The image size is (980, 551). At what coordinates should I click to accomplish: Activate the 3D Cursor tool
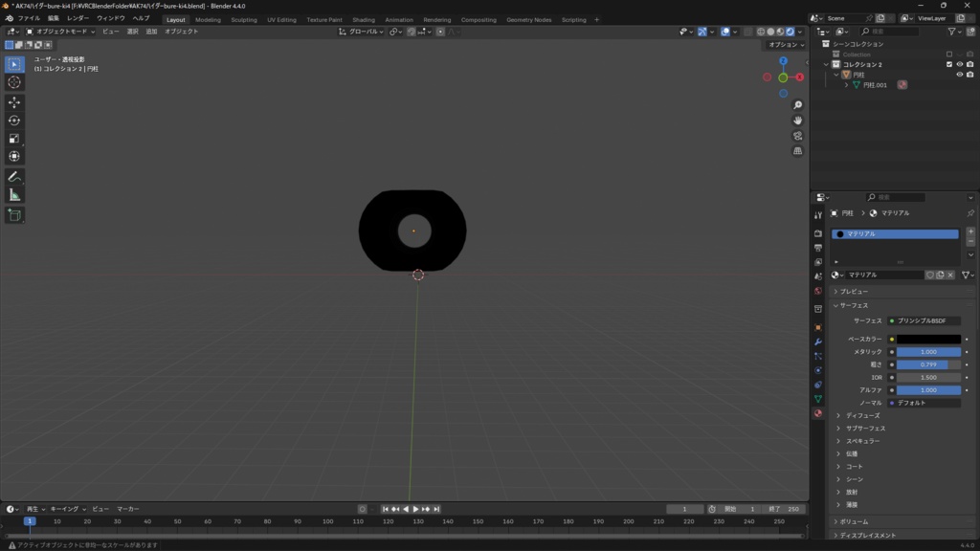[x=14, y=82]
